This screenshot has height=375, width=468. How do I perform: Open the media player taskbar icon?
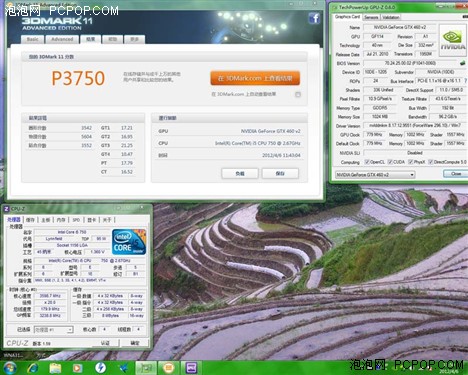click(77, 368)
